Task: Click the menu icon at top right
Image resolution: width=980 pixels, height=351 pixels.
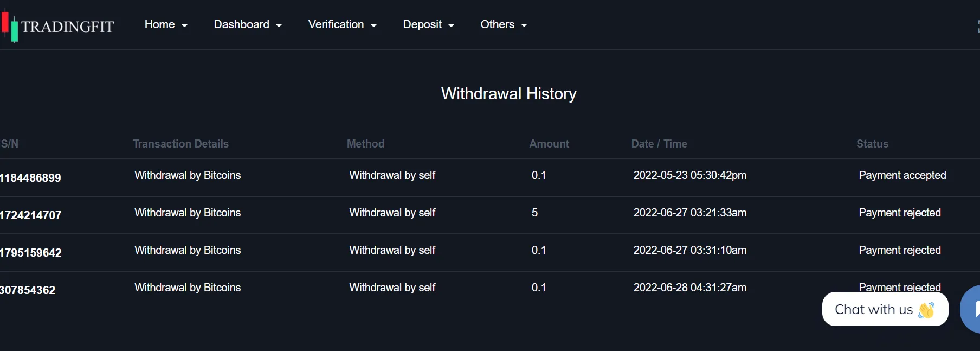Action: (978, 26)
